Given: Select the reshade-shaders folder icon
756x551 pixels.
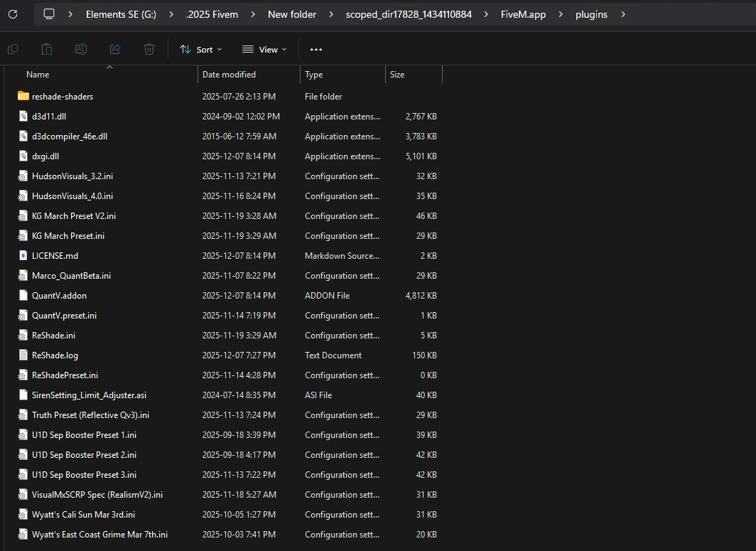Looking at the screenshot, I should tap(23, 96).
